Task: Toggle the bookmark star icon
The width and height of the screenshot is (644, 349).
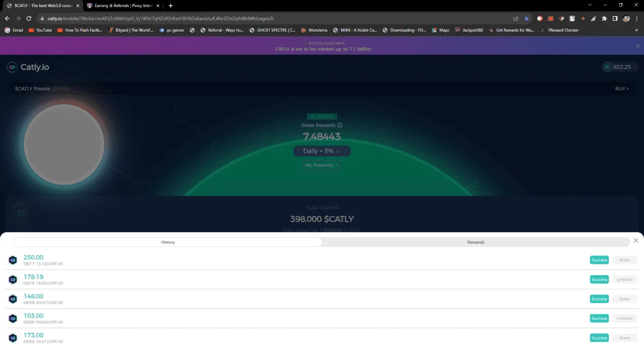Action: [527, 18]
